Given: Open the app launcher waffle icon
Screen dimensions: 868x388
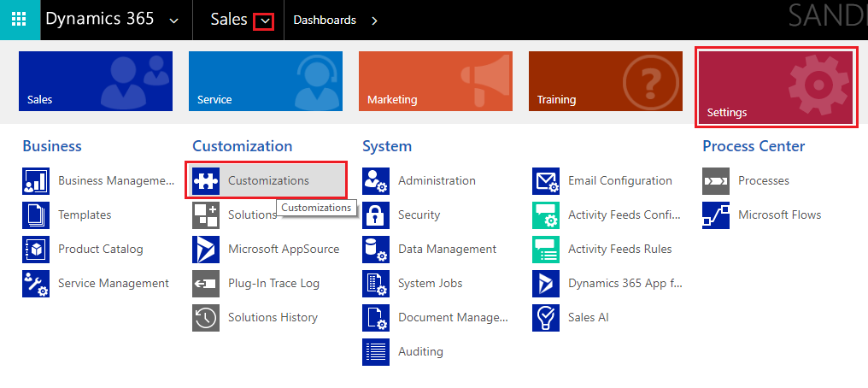Looking at the screenshot, I should (20, 20).
